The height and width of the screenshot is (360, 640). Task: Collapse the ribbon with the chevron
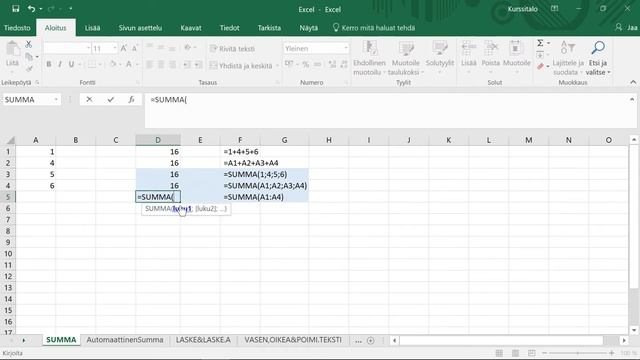tap(633, 82)
